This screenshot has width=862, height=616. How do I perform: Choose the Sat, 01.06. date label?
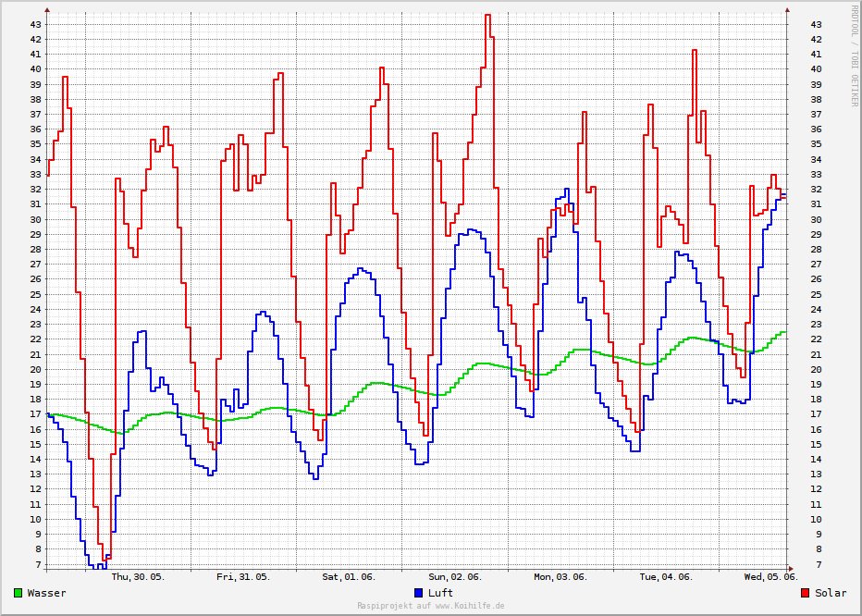coord(349,577)
